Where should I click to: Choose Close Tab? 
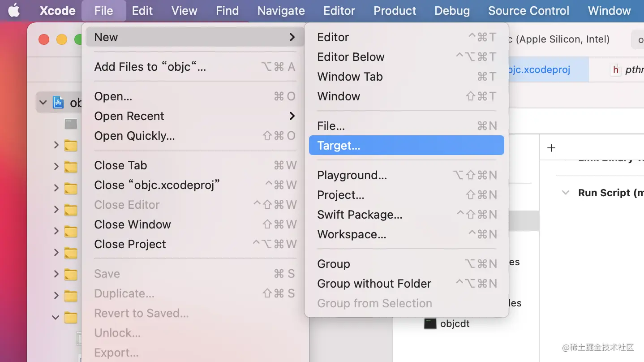[195, 165]
